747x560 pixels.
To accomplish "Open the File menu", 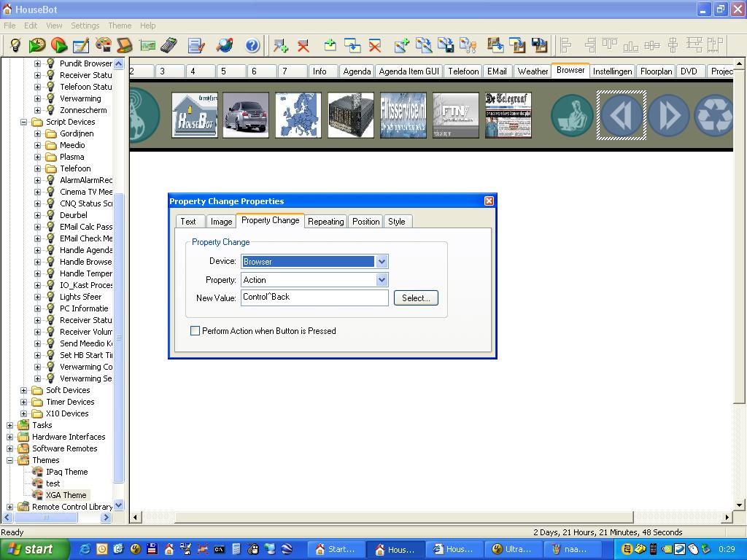I will click(9, 26).
